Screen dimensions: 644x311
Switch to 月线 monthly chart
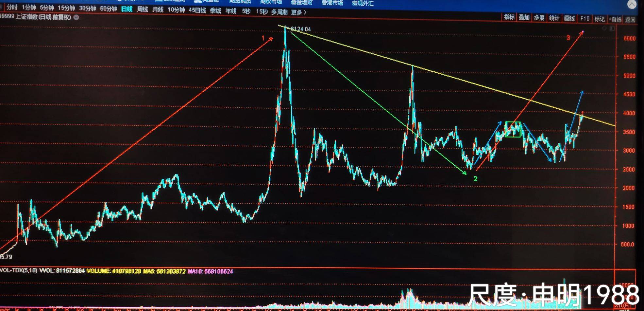pyautogui.click(x=158, y=10)
